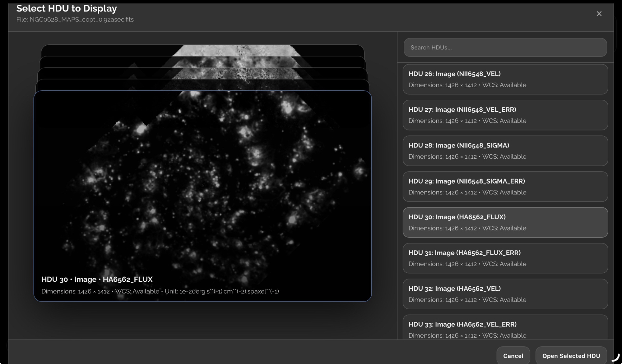Select the third stacked preview card
The height and width of the screenshot is (364, 622).
(202, 73)
